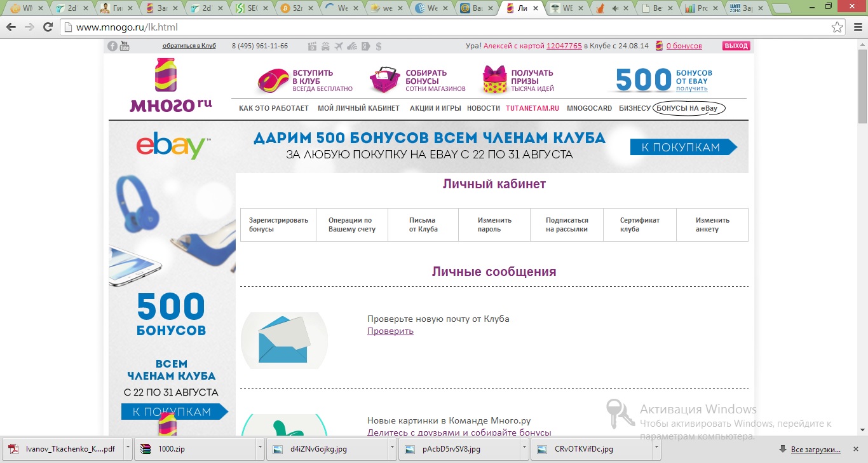Viewport: 868px width, 463px height.
Task: Open the КАК ЭТО РАБОТАЕТ menu item
Action: pyautogui.click(x=274, y=108)
